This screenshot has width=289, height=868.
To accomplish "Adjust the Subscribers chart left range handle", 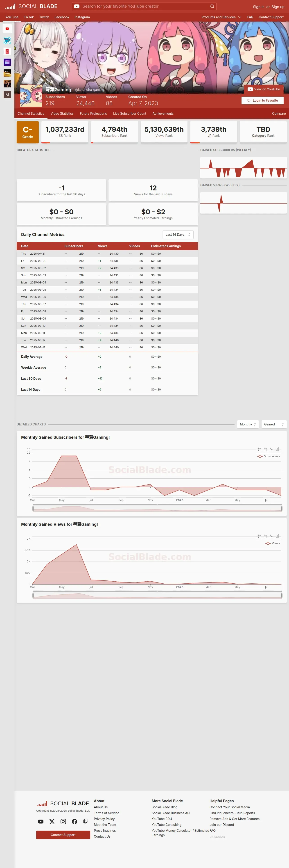I will pos(33,508).
